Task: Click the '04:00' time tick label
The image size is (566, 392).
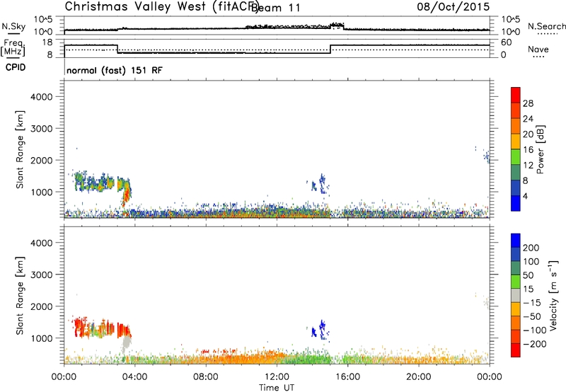Action: 134,377
